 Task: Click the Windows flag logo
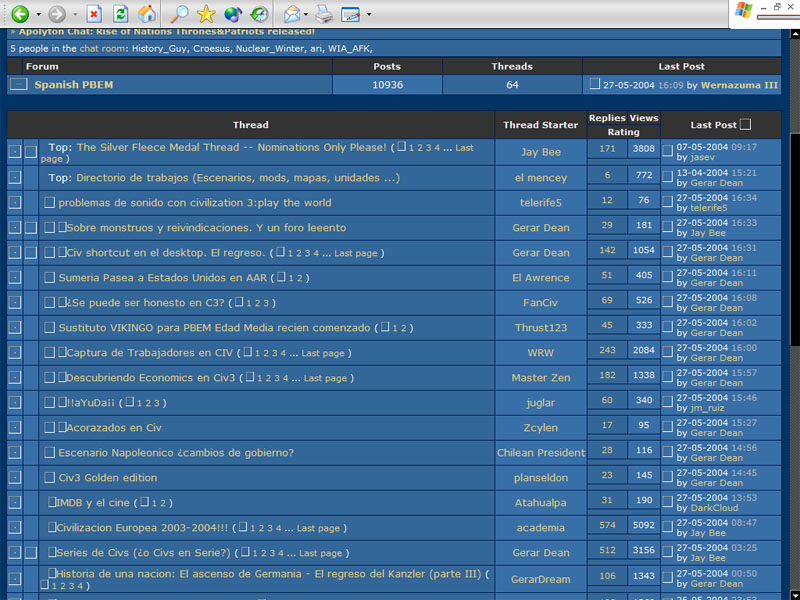(744, 10)
